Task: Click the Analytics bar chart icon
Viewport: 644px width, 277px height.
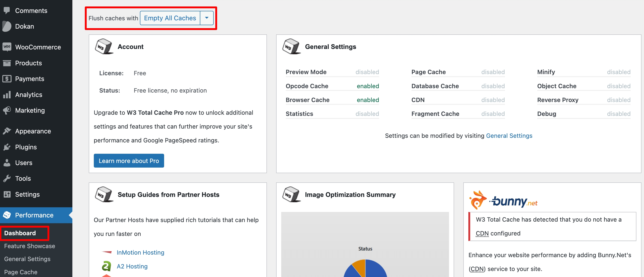Action: click(7, 94)
